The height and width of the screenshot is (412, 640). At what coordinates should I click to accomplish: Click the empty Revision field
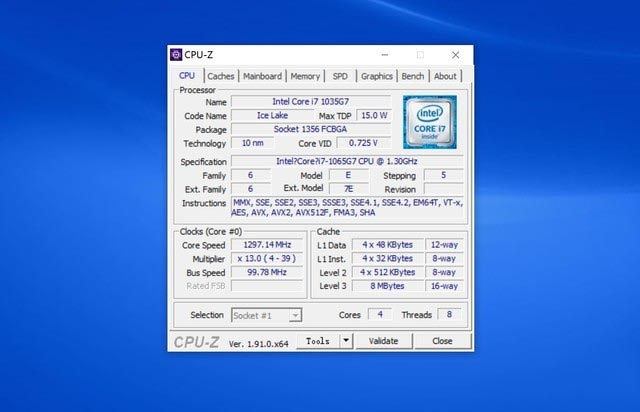pyautogui.click(x=444, y=189)
